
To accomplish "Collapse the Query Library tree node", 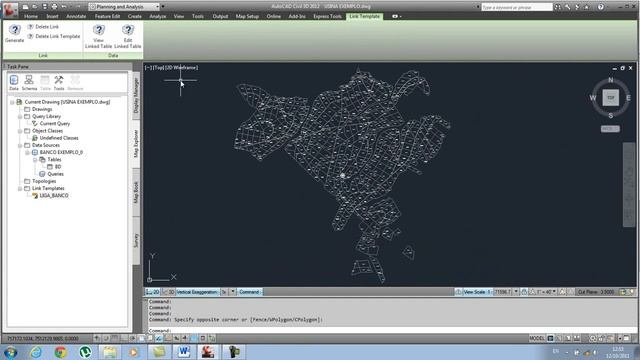I will point(20,117).
